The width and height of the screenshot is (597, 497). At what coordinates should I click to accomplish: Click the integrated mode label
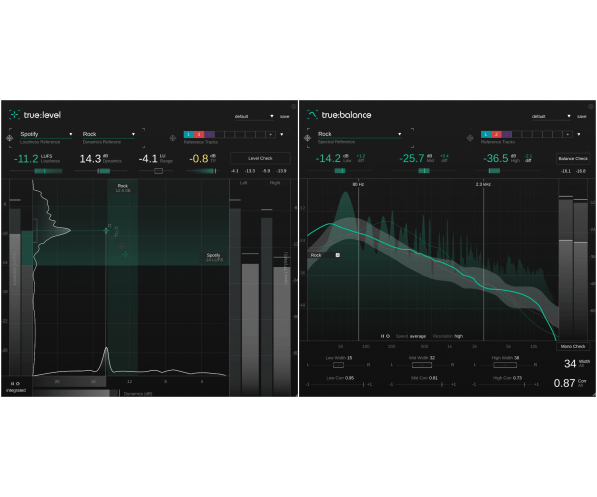16,390
